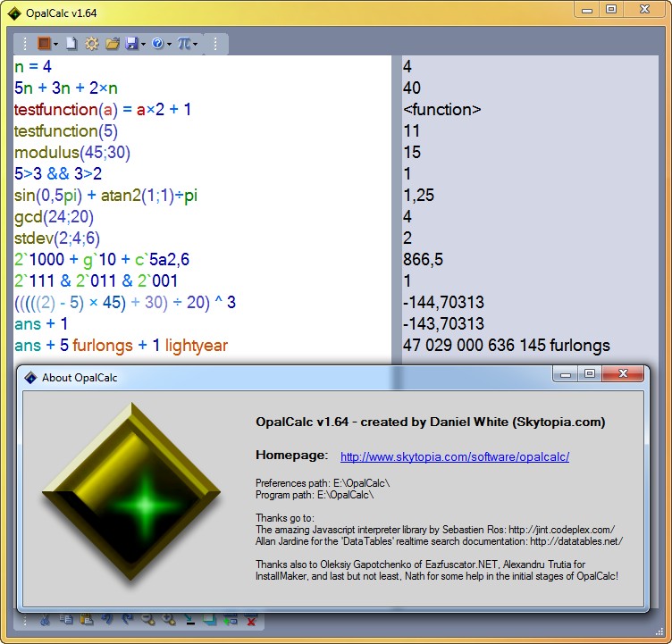Copy using the bottom toolbar copy icon

[66, 620]
